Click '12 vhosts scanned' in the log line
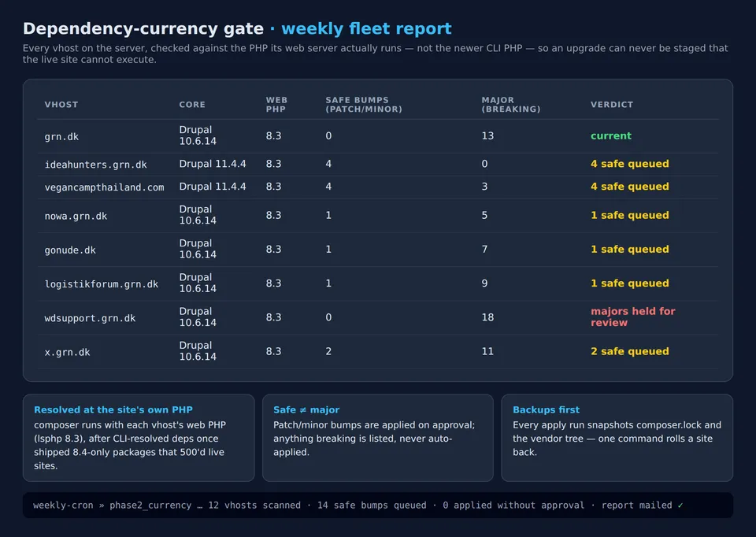756x537 pixels. click(254, 506)
